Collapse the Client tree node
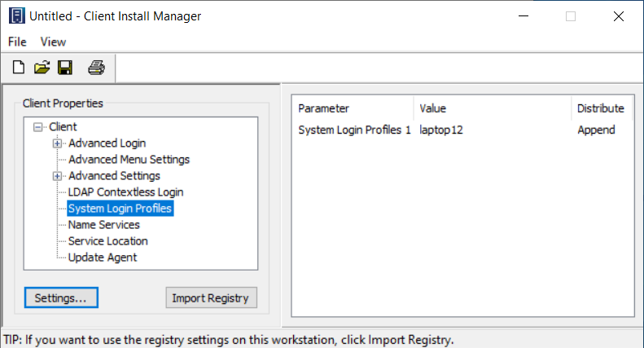Viewport: 644px width, 348px height. click(x=37, y=127)
